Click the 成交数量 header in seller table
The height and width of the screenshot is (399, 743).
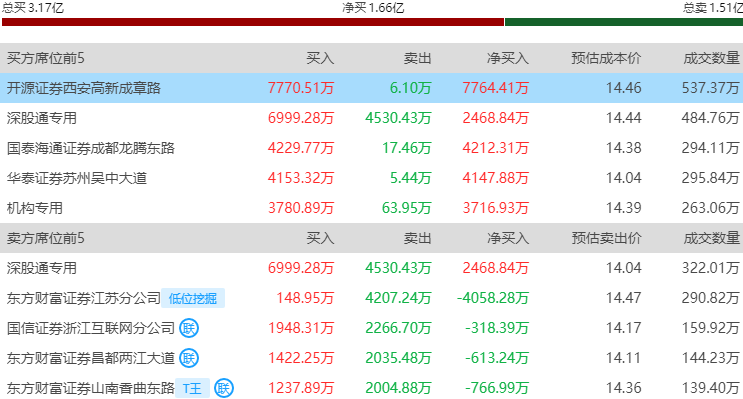click(711, 238)
